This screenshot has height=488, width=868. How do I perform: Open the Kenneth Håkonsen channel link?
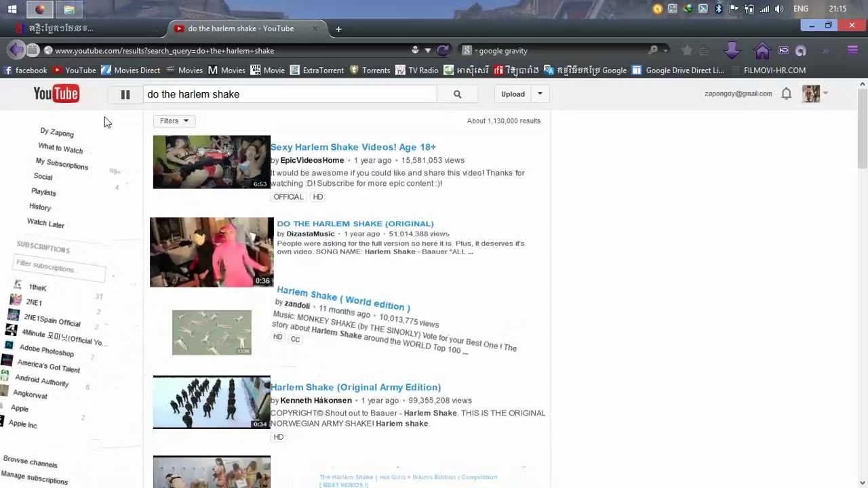316,401
